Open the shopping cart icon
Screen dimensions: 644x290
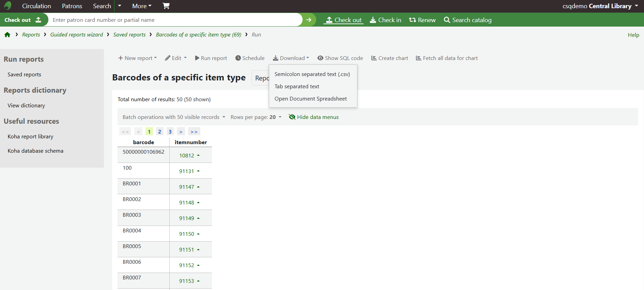click(x=166, y=6)
